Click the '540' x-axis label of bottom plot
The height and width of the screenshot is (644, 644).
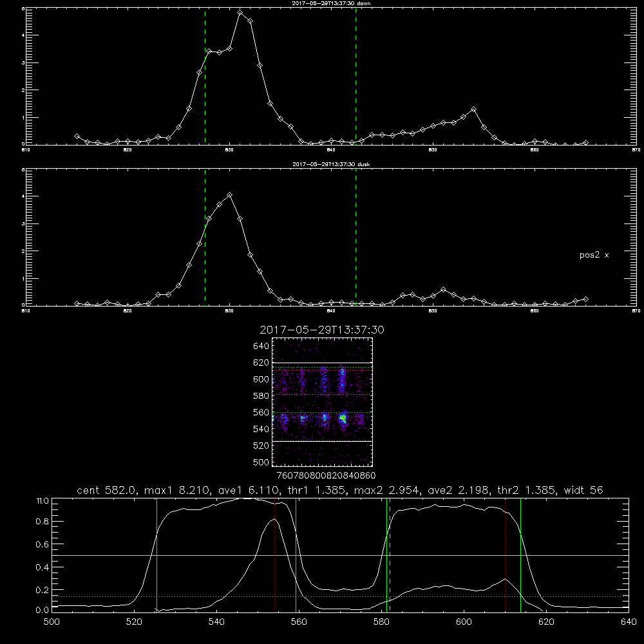(x=216, y=622)
